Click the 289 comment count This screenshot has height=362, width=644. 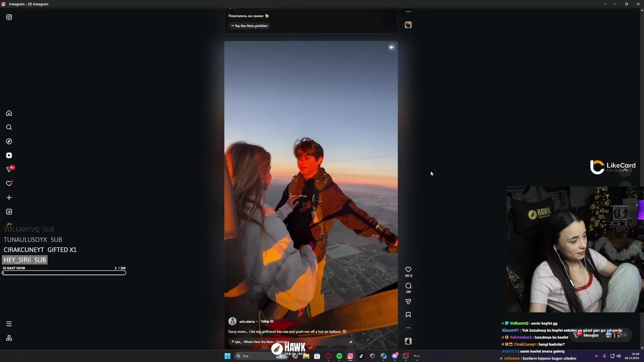[408, 292]
